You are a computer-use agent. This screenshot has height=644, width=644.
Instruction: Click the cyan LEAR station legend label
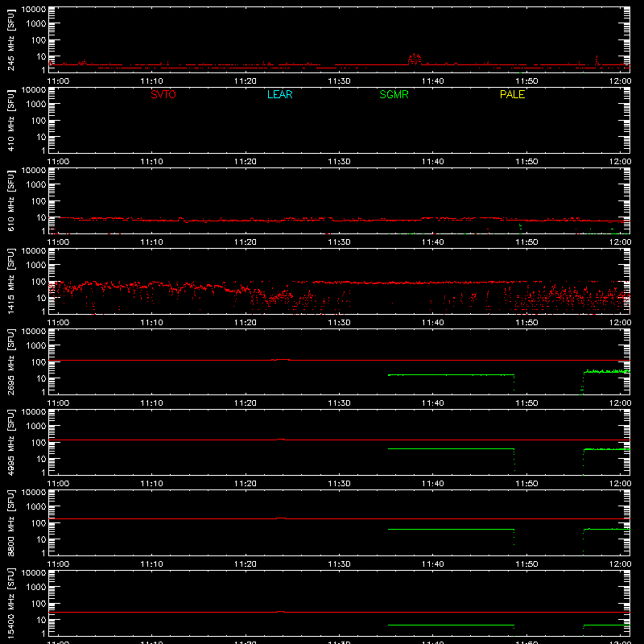[279, 94]
